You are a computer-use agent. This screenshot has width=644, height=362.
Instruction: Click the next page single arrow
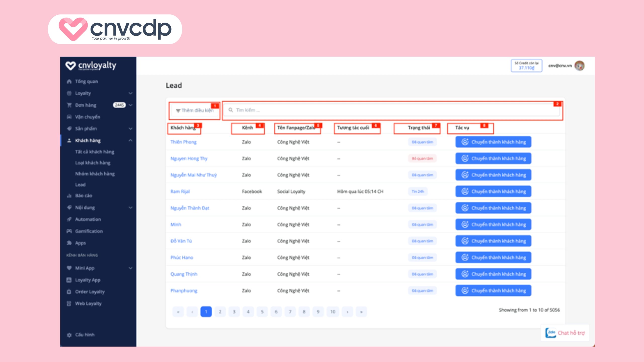click(347, 312)
